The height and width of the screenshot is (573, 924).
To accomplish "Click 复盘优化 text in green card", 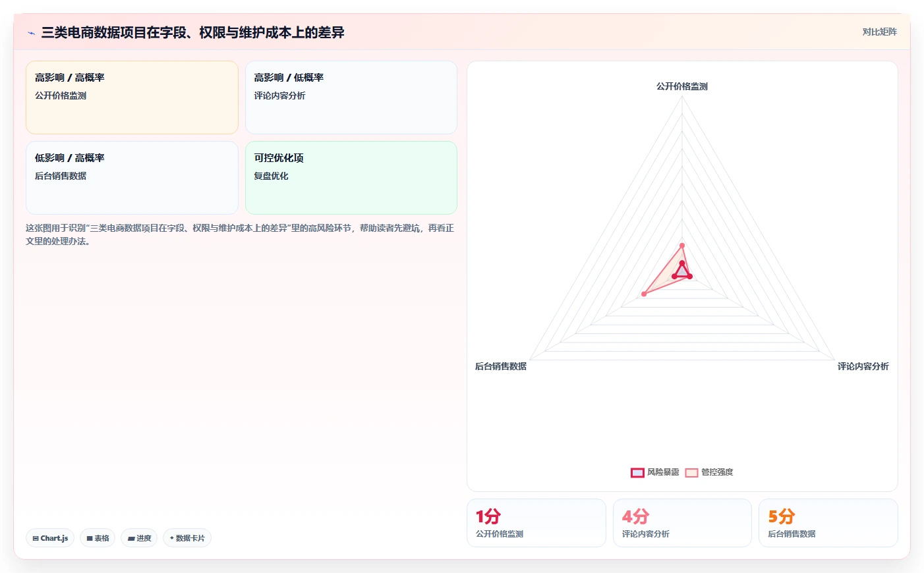I will coord(272,176).
